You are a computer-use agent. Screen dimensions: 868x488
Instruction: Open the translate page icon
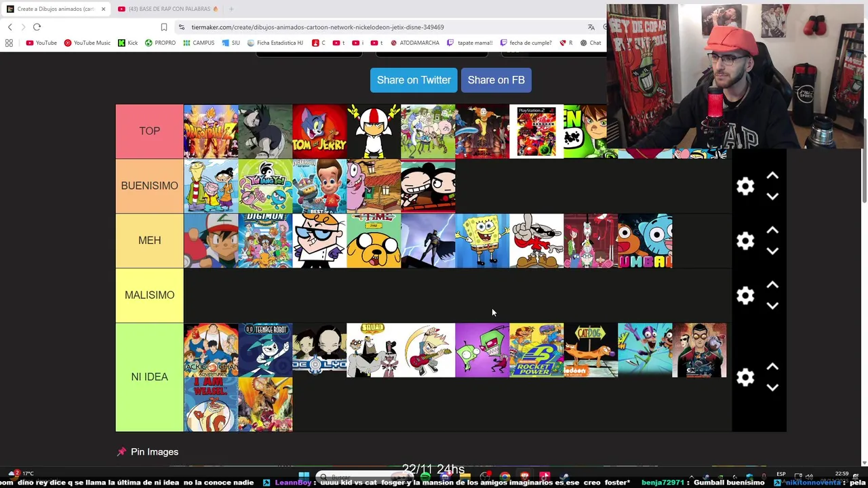(591, 27)
